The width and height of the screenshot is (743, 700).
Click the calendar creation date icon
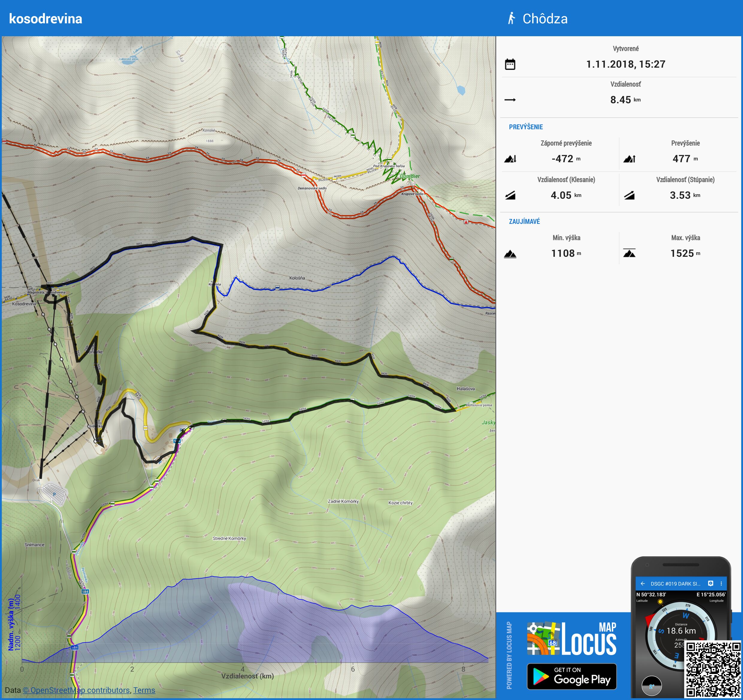510,64
